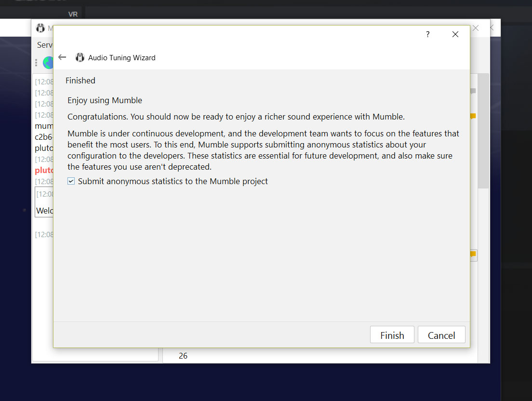Viewport: 532px width, 401px height.
Task: Click the Mumble window vertical scrollbar
Action: click(x=483, y=131)
